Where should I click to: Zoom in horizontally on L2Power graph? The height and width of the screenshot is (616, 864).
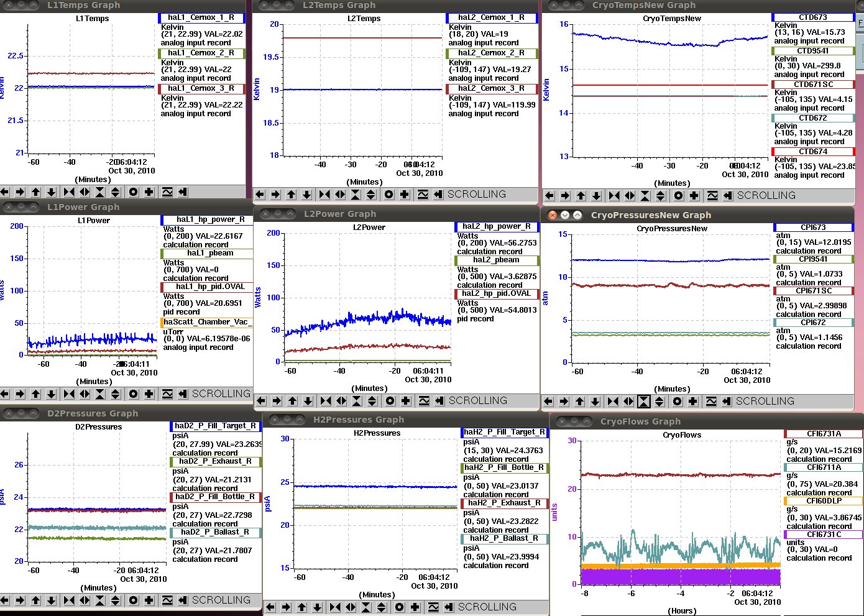point(326,401)
